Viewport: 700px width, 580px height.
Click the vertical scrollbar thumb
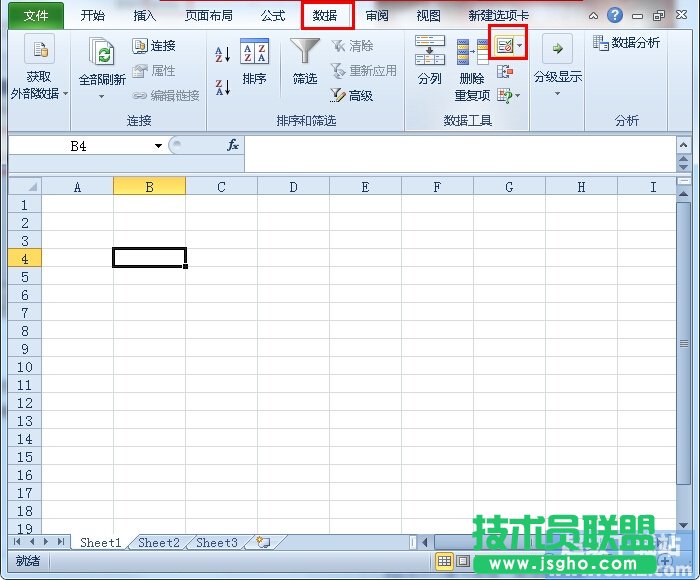pos(683,343)
